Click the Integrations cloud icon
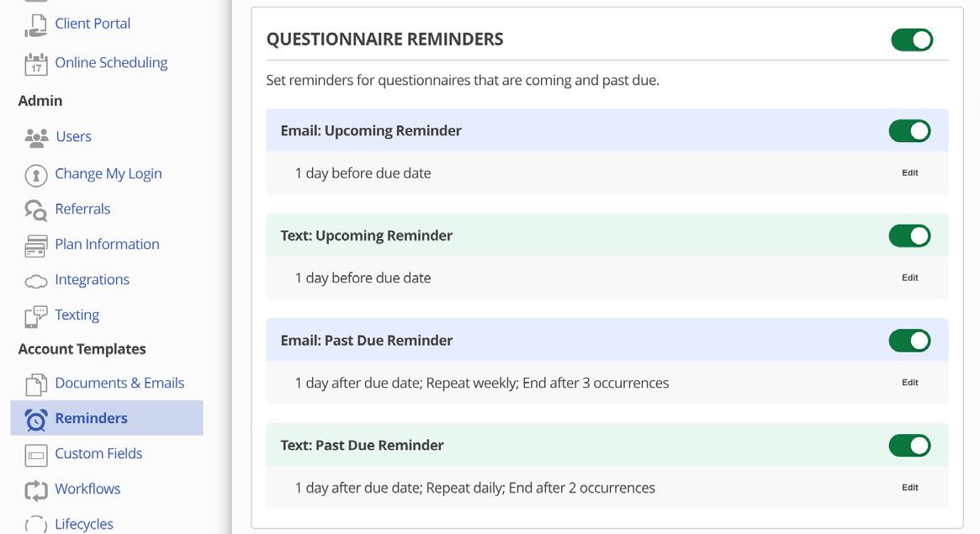The width and height of the screenshot is (980, 534). point(35,281)
